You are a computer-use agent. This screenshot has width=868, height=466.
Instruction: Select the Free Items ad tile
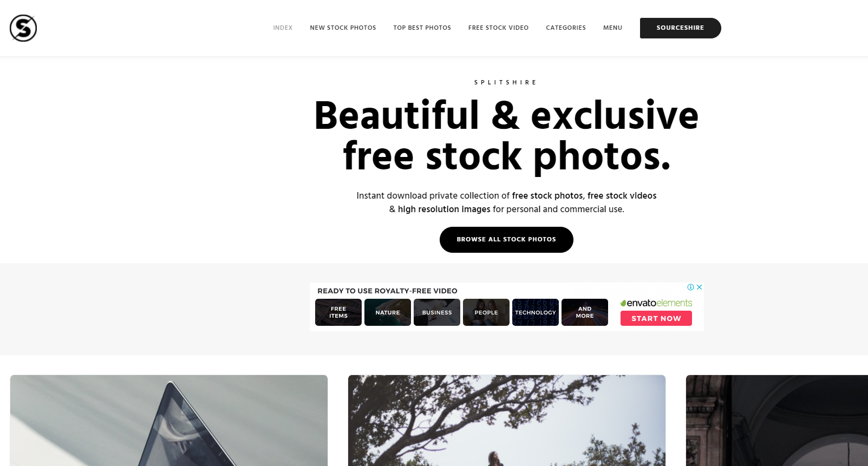click(338, 312)
